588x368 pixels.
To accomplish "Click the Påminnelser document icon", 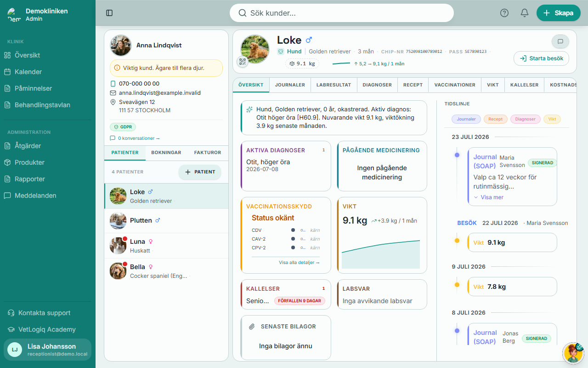I will 7,88.
